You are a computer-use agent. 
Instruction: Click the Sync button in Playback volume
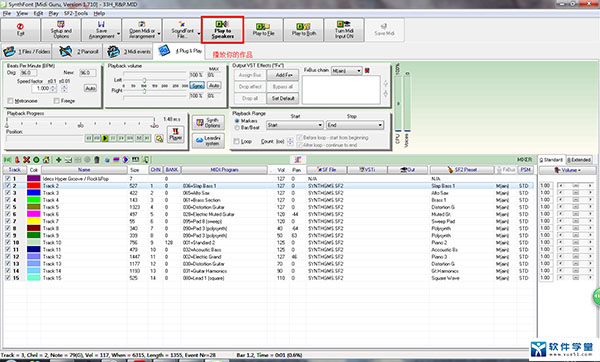pyautogui.click(x=197, y=85)
